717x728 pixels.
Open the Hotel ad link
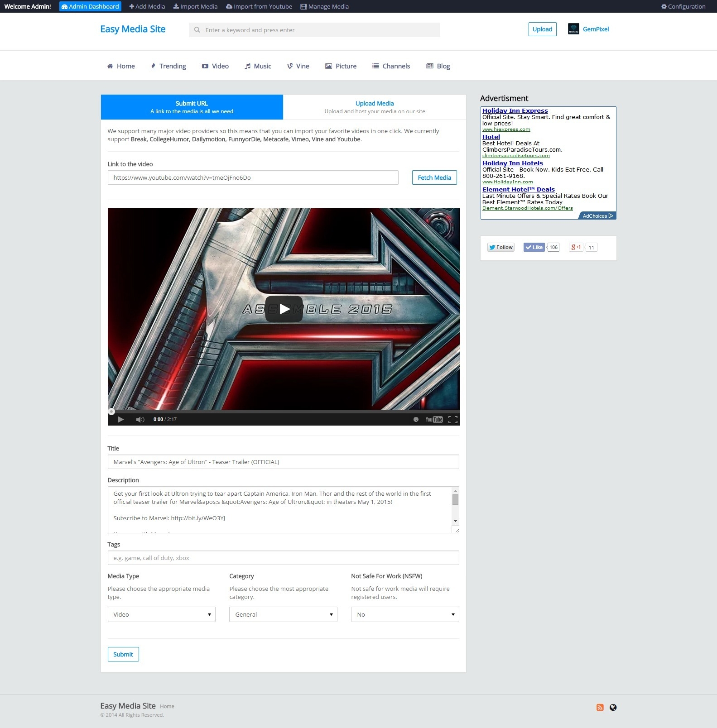(x=491, y=137)
